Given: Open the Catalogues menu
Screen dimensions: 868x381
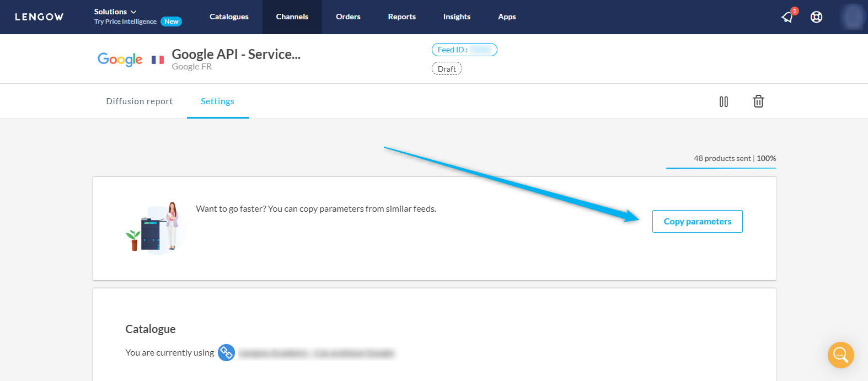Looking at the screenshot, I should (x=229, y=17).
